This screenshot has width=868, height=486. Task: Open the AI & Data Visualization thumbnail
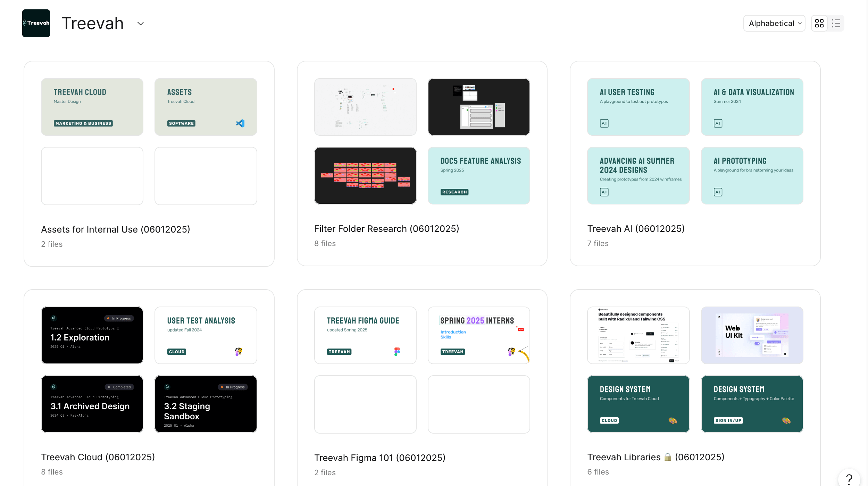[752, 107]
